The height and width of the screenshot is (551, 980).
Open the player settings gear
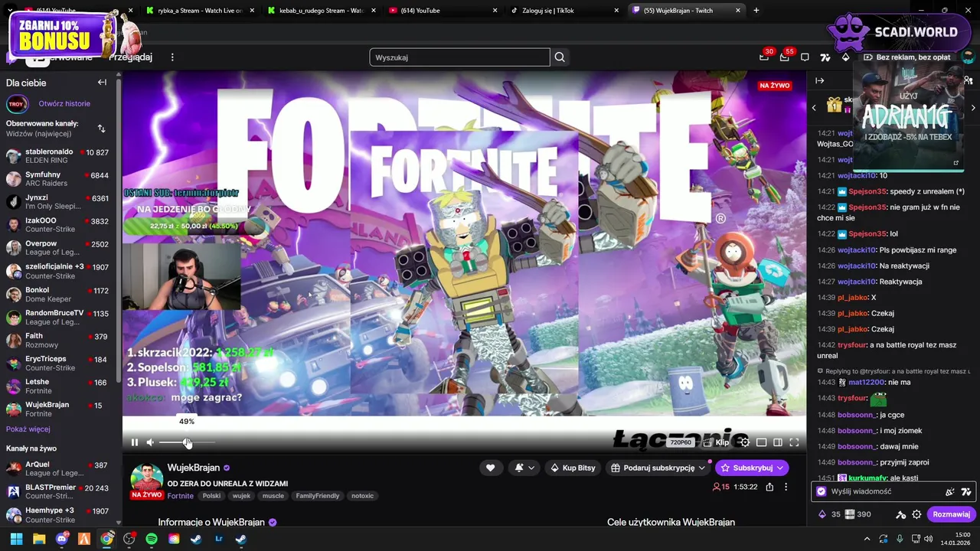pyautogui.click(x=744, y=442)
